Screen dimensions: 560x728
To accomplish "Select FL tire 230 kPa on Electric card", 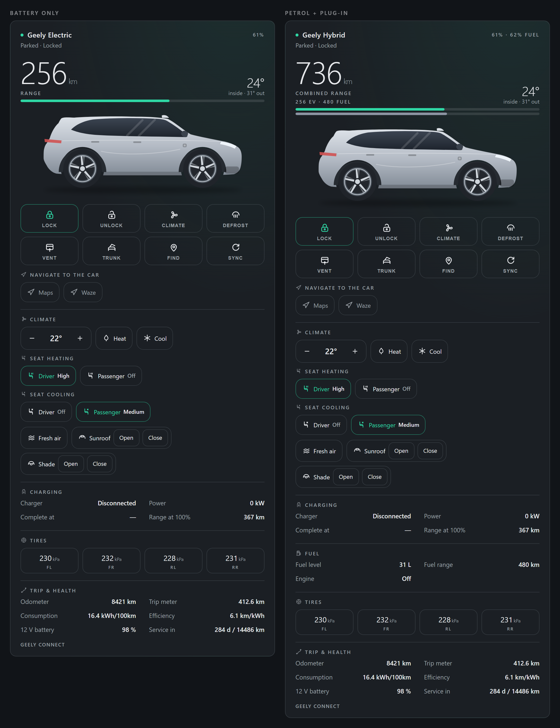I will coord(49,561).
